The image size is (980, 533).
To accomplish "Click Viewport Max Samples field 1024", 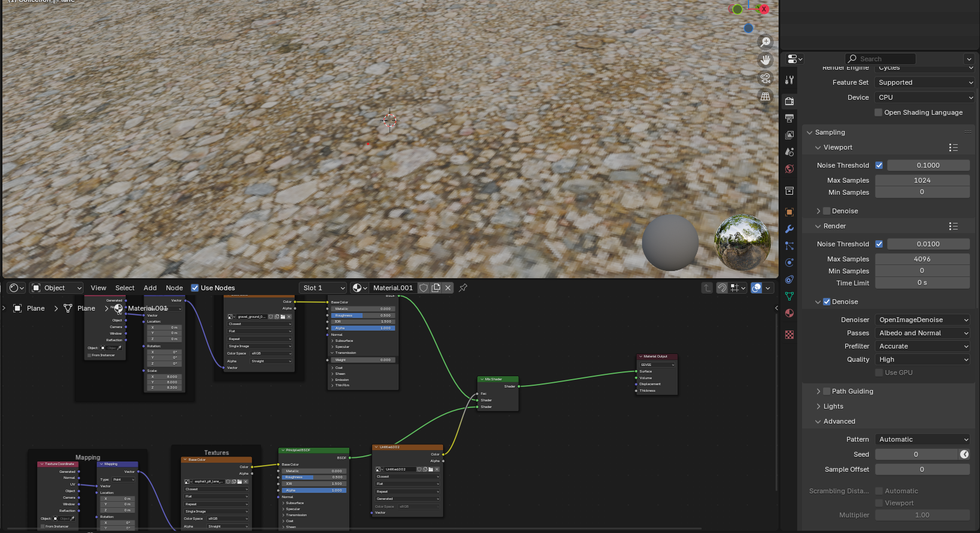I will pos(922,180).
